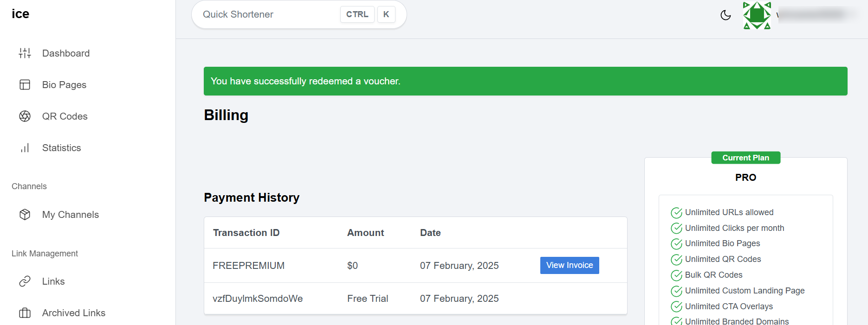
Task: Click the Statistics bar chart icon
Action: point(25,148)
